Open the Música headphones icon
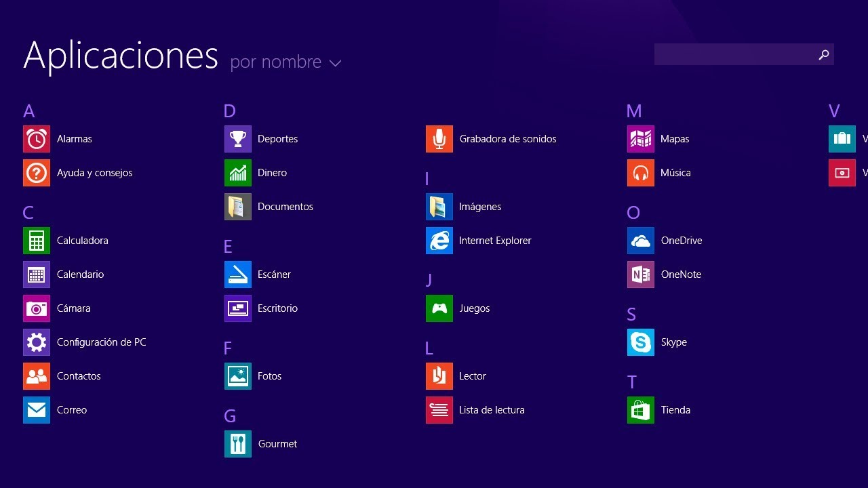Image resolution: width=868 pixels, height=488 pixels. pos(641,173)
